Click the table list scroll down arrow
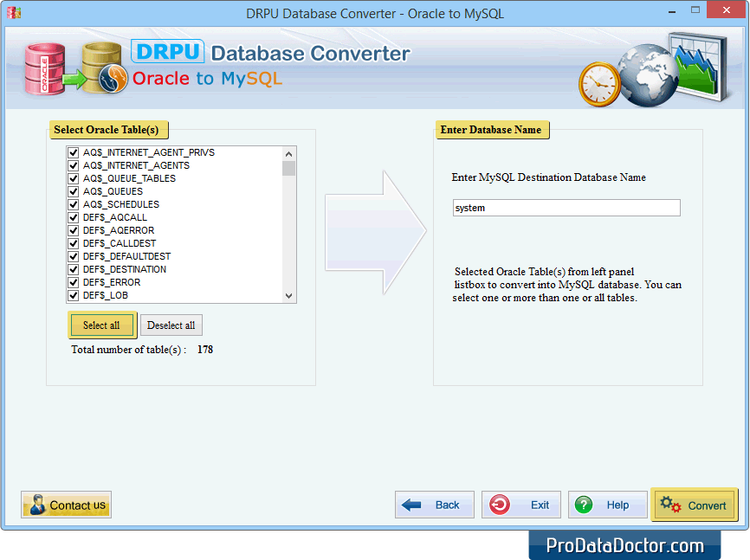750x560 pixels. click(x=288, y=295)
